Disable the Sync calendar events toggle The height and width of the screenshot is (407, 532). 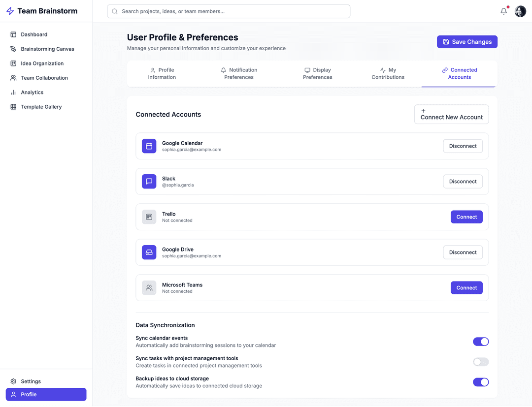click(480, 342)
